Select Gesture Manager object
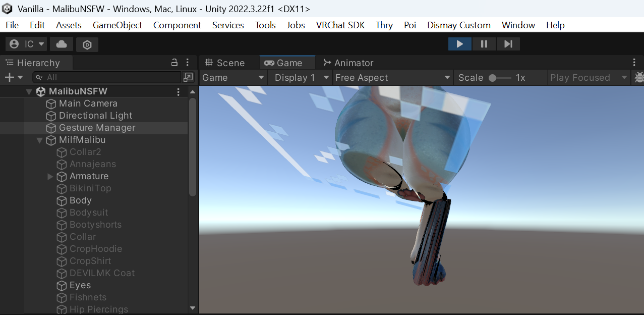This screenshot has height=315, width=644. pos(97,128)
